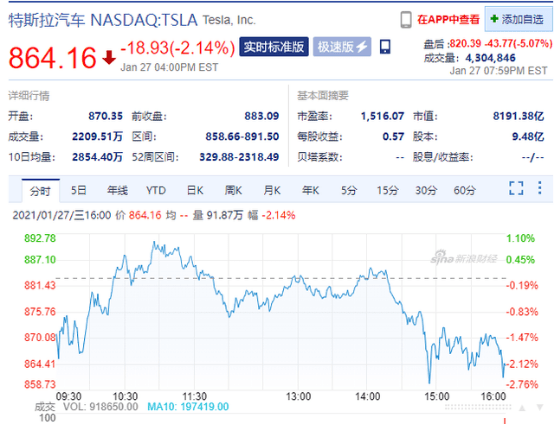The width and height of the screenshot is (554, 425).
Task: Click the MA10: 197419.00 indicator label
Action: pyautogui.click(x=188, y=407)
